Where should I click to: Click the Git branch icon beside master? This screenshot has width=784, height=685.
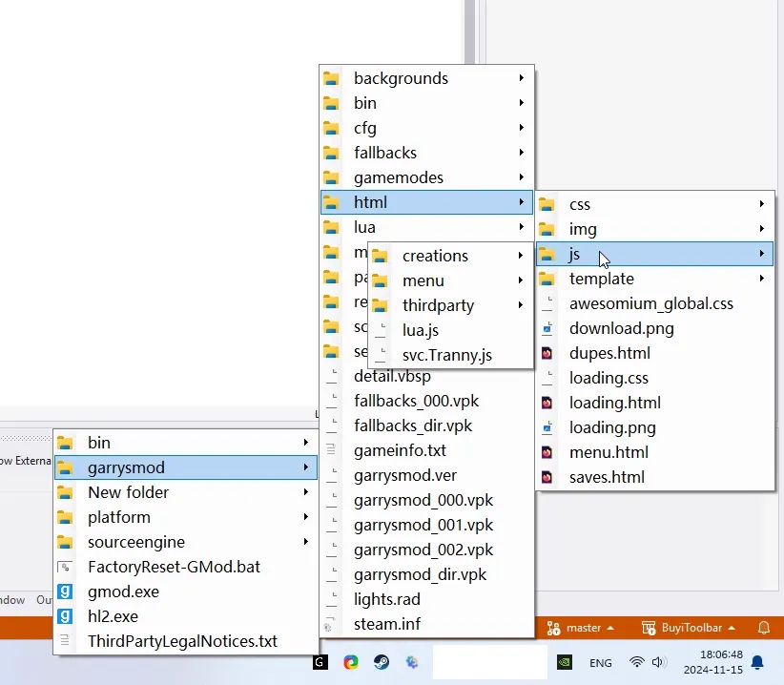[x=553, y=628]
